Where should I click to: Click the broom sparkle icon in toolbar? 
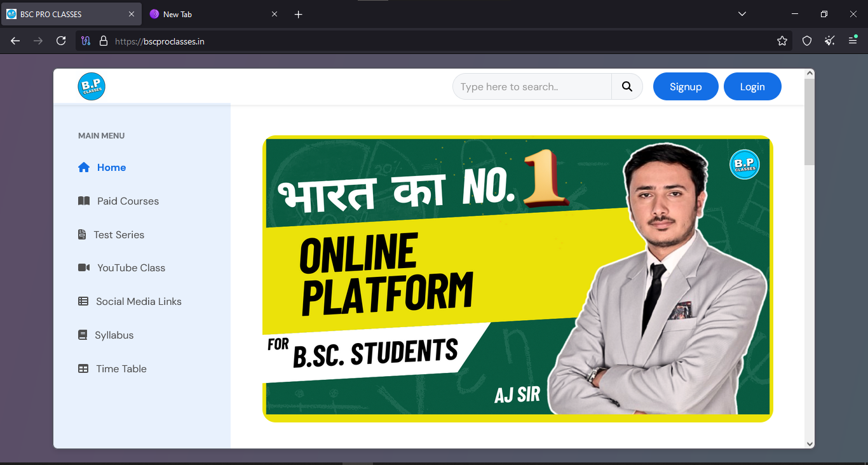pos(830,41)
